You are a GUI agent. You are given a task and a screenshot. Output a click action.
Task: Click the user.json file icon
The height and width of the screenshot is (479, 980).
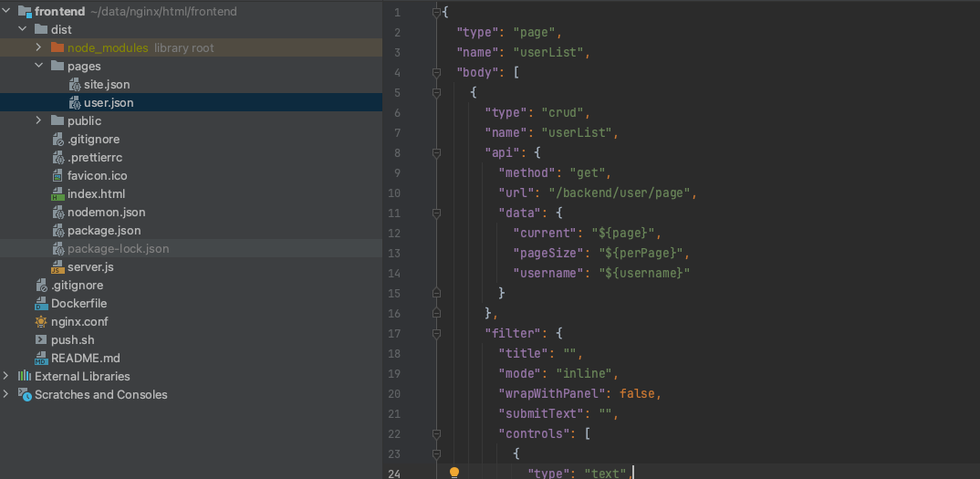(75, 102)
